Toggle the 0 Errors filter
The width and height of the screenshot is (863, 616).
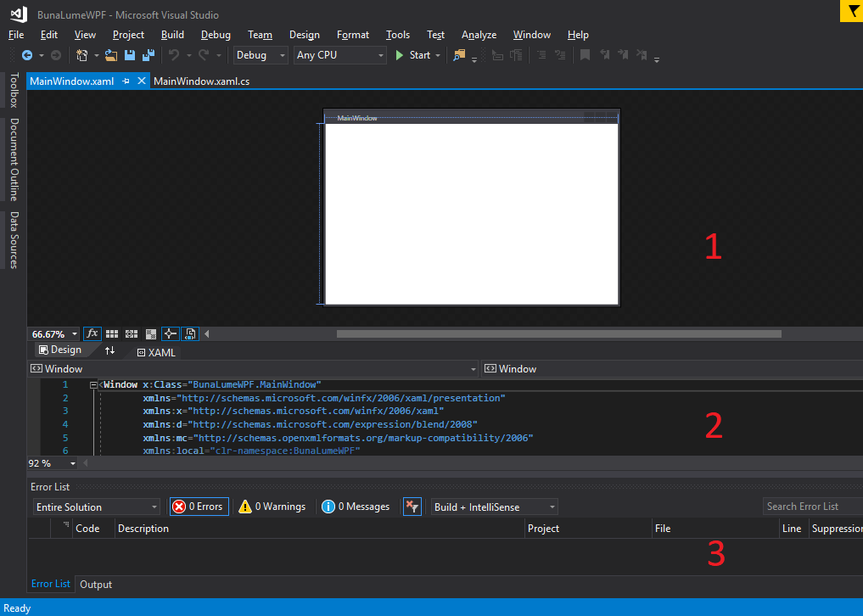click(199, 507)
